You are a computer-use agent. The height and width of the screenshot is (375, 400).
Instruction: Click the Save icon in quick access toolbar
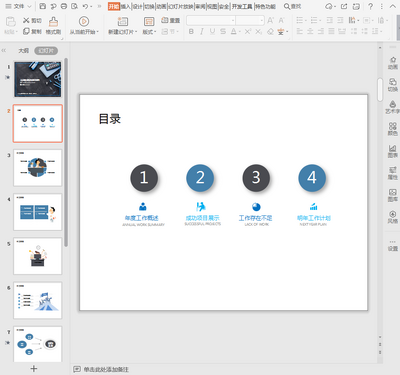(x=43, y=6)
